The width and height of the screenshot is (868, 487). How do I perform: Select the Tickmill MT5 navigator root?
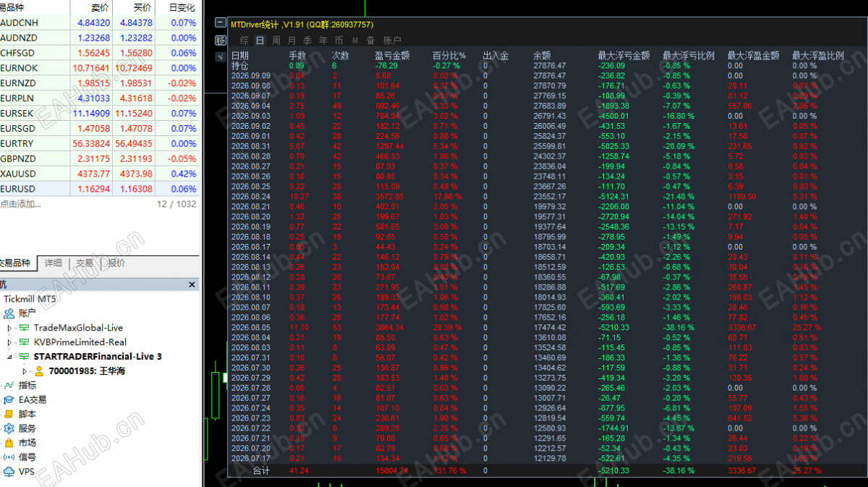click(x=29, y=299)
